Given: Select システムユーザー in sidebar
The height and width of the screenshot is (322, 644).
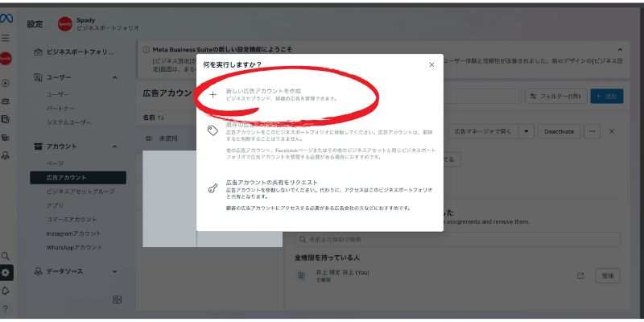Looking at the screenshot, I should pos(68,122).
